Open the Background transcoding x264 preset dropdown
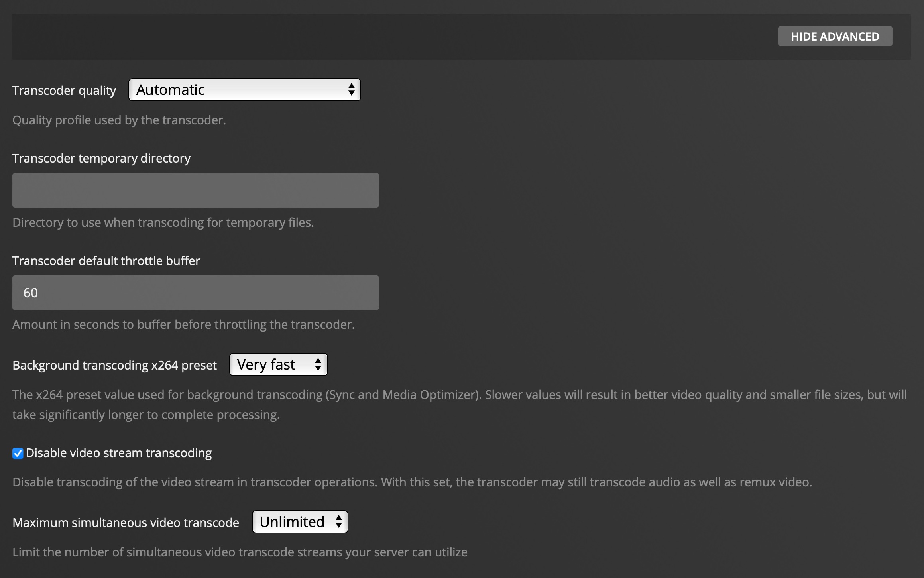Screen dimensions: 924x578 point(278,364)
